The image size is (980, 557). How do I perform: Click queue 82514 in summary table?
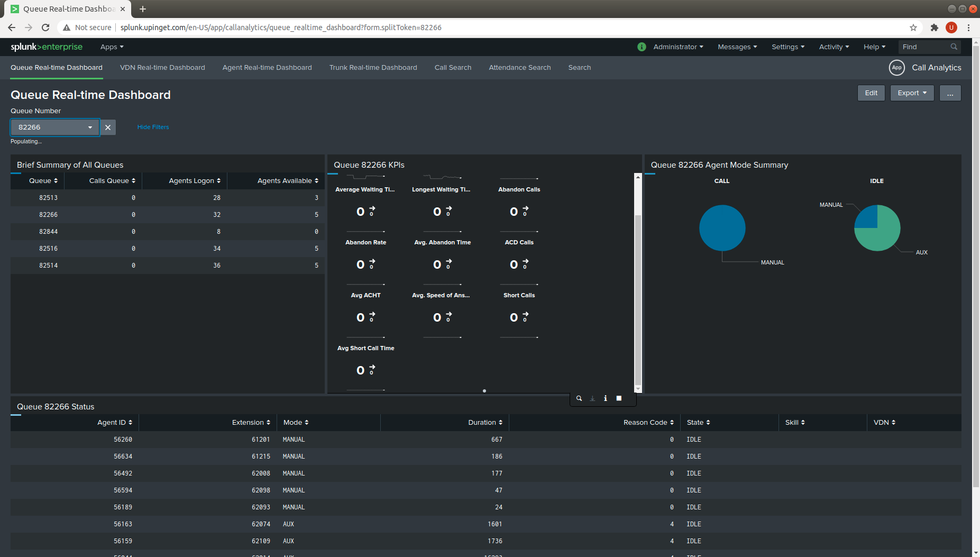(48, 265)
